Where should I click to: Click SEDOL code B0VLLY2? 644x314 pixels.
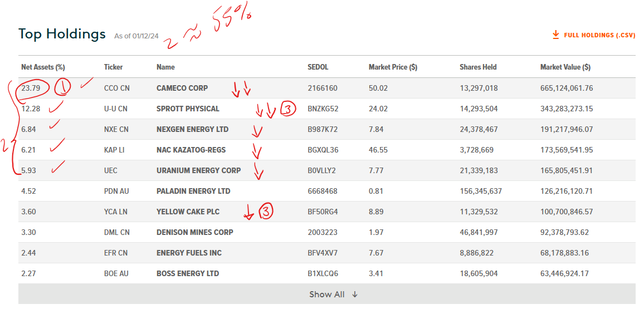point(321,170)
